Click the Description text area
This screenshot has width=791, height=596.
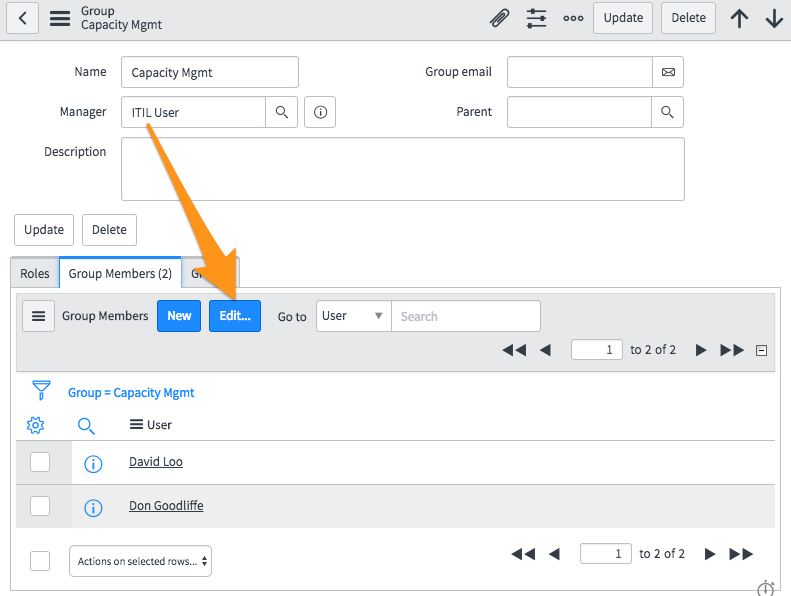(402, 169)
